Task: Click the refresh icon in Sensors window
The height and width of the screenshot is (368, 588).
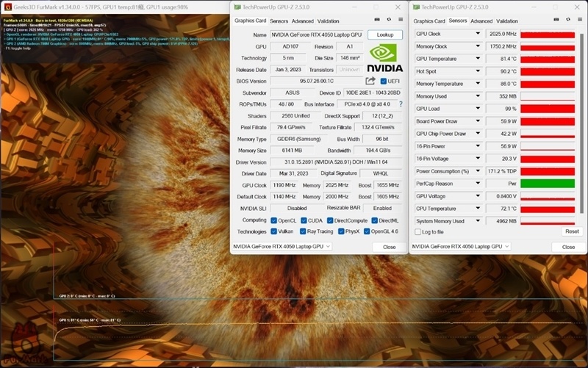Action: (x=568, y=20)
